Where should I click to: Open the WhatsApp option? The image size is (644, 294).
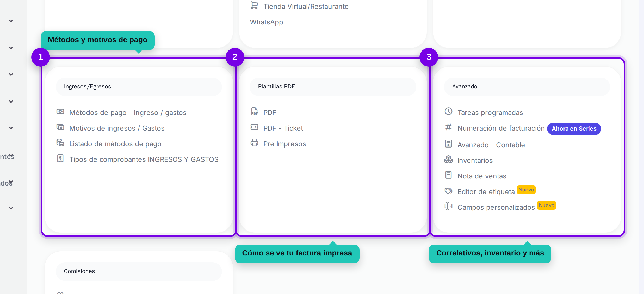266,22
